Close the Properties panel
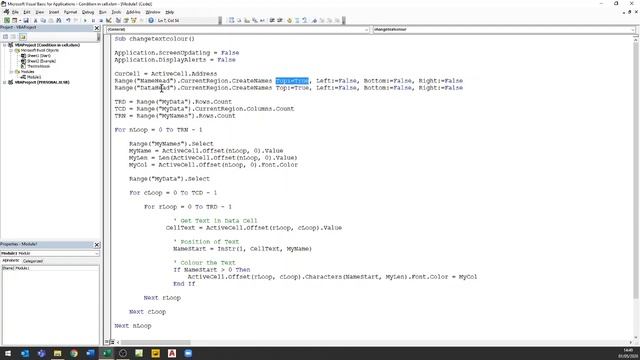This screenshot has width=640, height=360. [97, 244]
